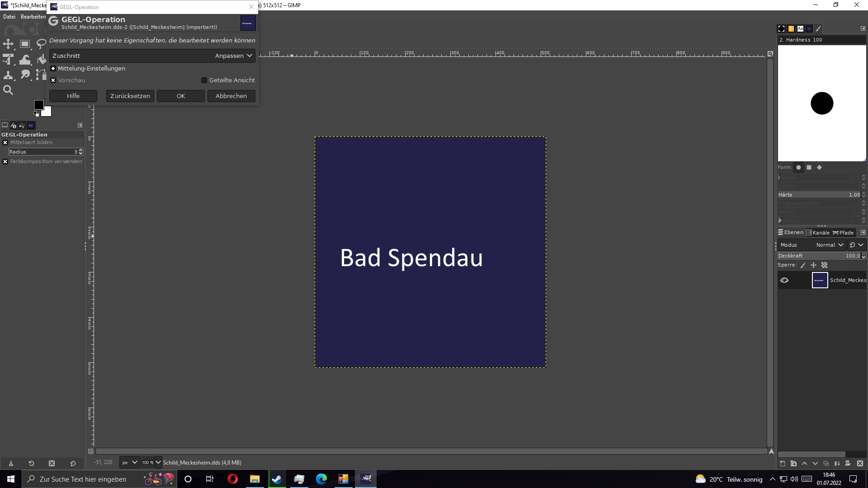The height and width of the screenshot is (488, 868).
Task: Toggle the layer pixel lock brush icon
Action: [803, 265]
